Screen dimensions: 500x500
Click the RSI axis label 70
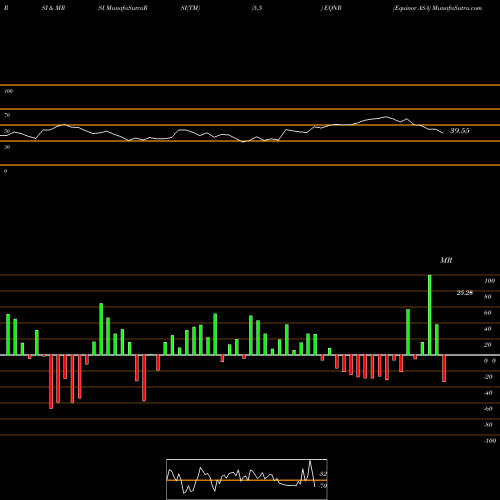(7, 115)
